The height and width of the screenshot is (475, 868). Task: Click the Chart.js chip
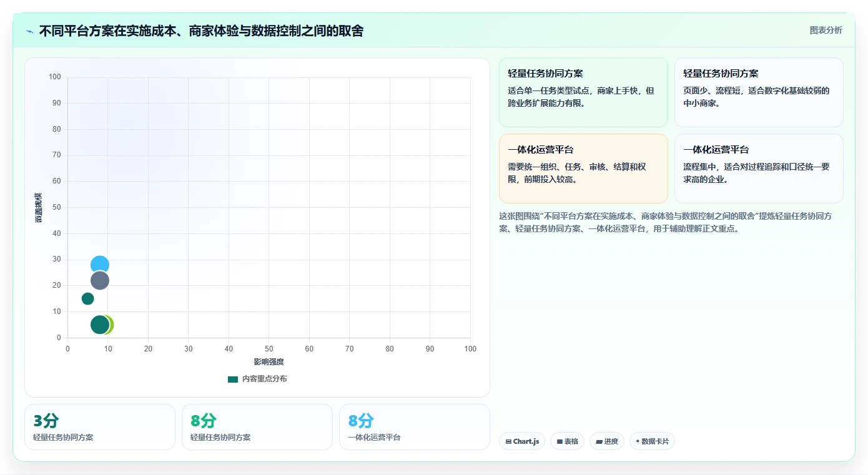[x=522, y=441]
